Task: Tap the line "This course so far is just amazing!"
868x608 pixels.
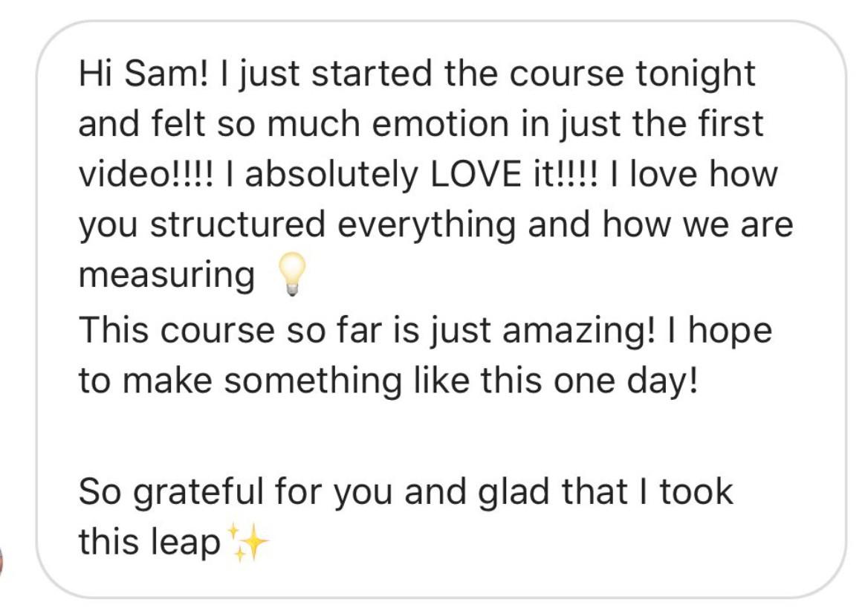Action: [x=366, y=331]
